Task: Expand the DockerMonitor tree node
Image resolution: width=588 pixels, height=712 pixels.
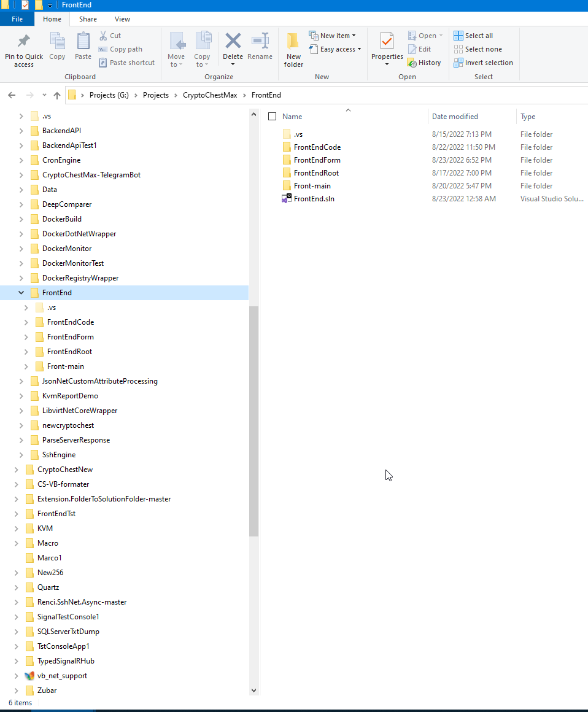Action: coord(21,249)
